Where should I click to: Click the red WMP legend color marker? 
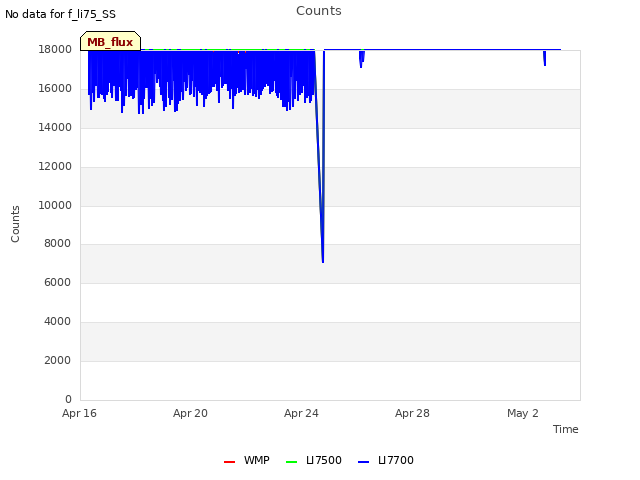click(x=229, y=462)
